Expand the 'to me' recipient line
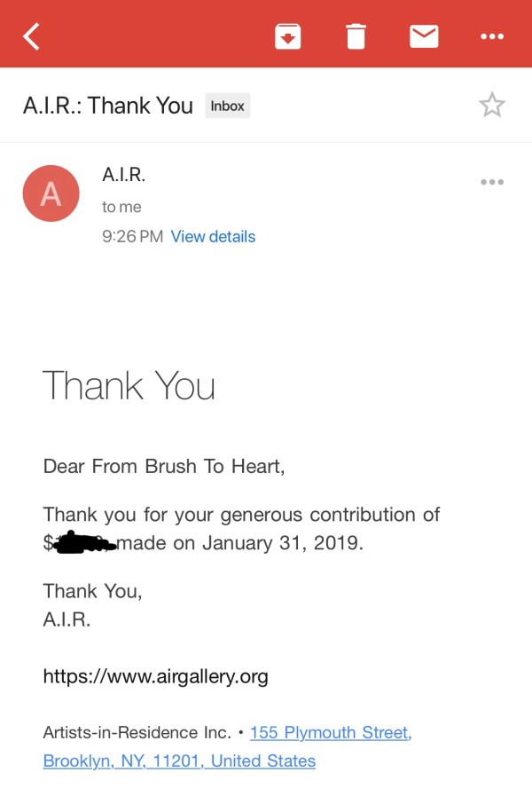The width and height of the screenshot is (532, 812). (x=121, y=207)
